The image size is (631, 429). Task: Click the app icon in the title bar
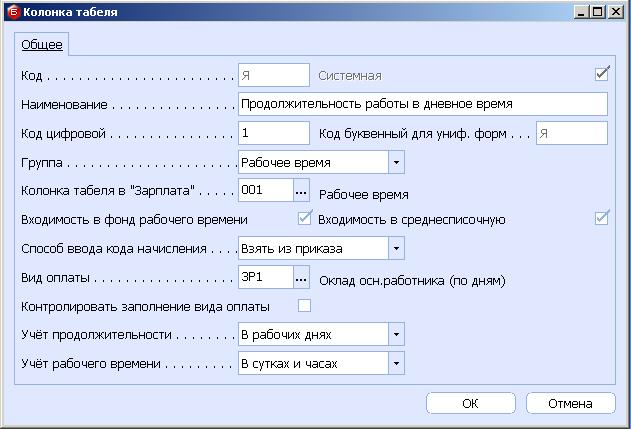pos(11,12)
